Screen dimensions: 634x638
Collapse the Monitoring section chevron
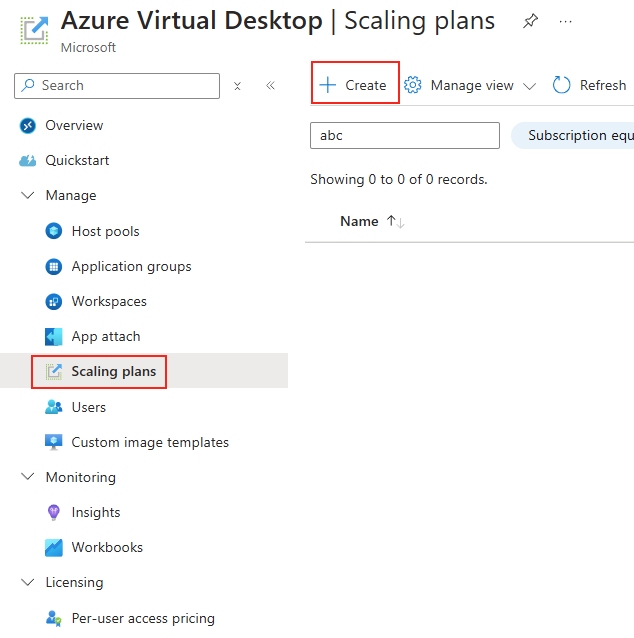pos(27,477)
